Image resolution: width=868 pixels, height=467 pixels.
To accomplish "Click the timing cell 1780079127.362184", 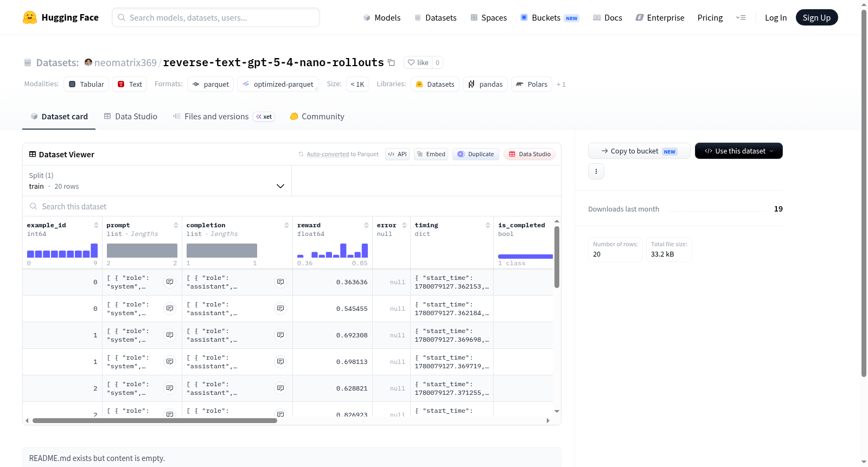I will pos(452,309).
